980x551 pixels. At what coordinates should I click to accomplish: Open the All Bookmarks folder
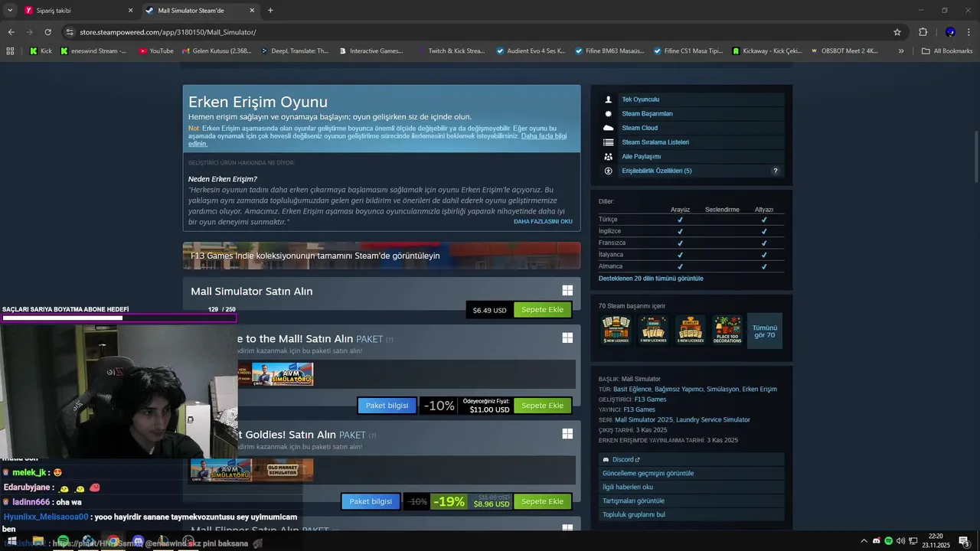pos(947,51)
